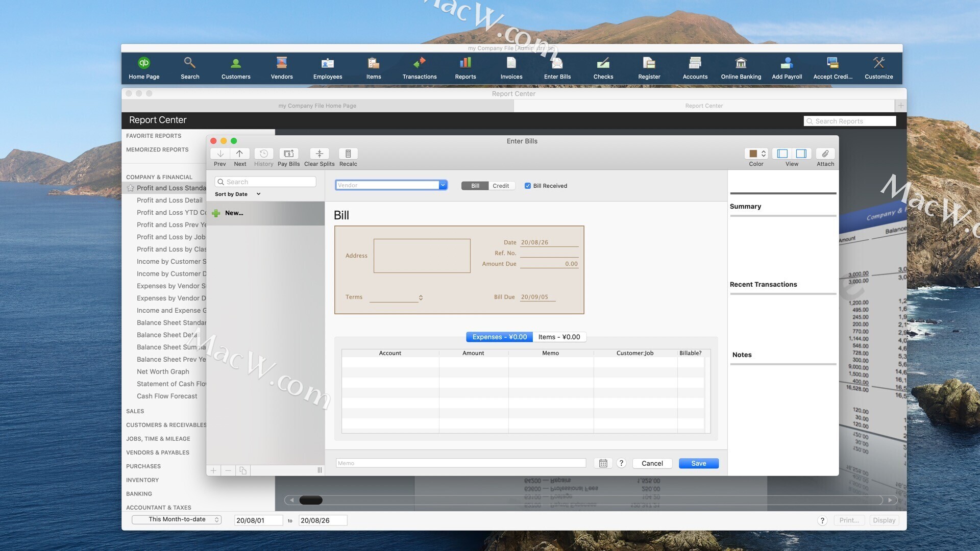Click the Pay Bills icon
The image size is (980, 551).
(x=289, y=154)
